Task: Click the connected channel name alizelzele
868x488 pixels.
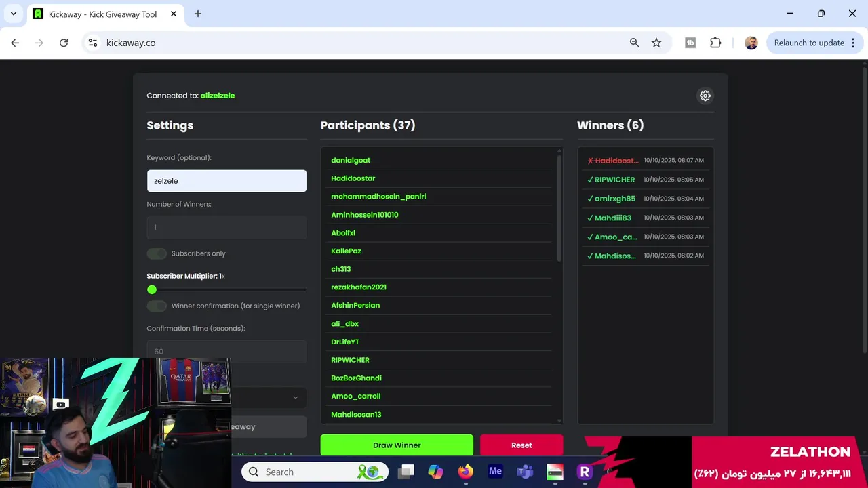Action: click(x=218, y=96)
